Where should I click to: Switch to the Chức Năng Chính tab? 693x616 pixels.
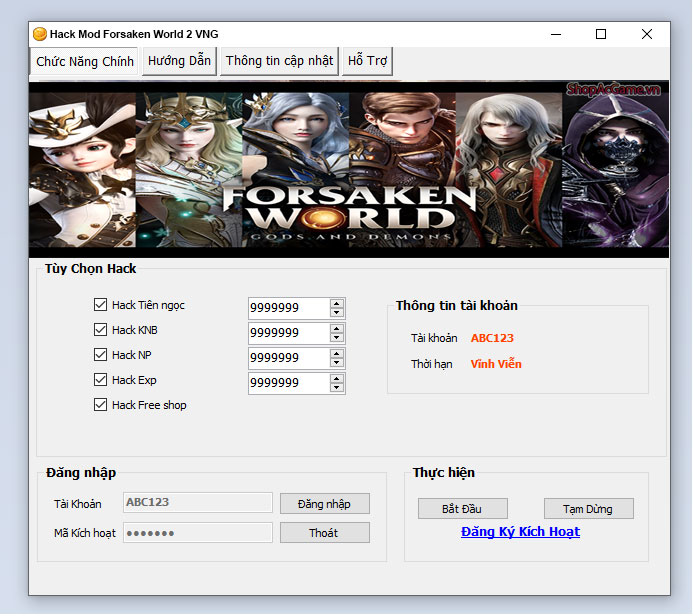coord(84,61)
